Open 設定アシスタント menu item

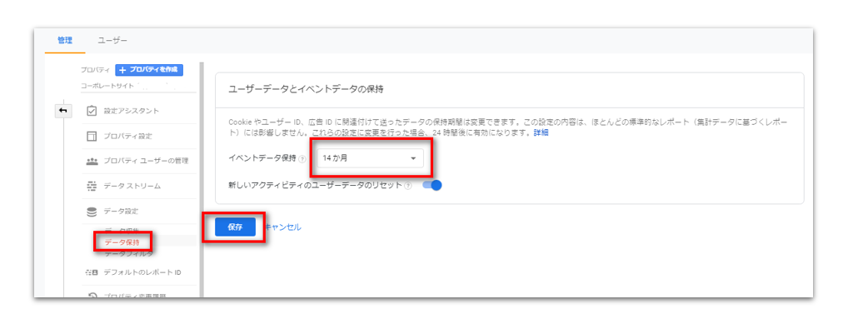131,111
